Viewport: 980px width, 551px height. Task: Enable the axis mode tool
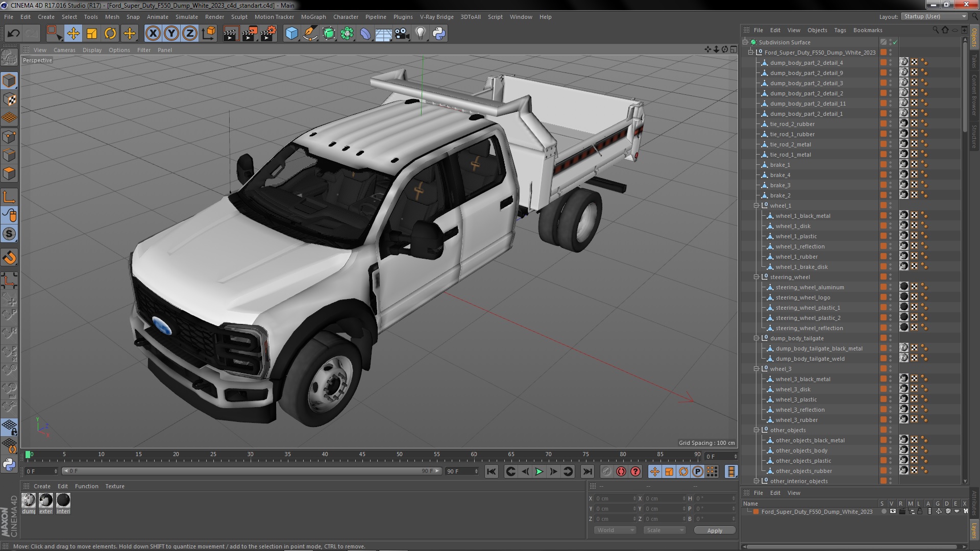[x=9, y=197]
